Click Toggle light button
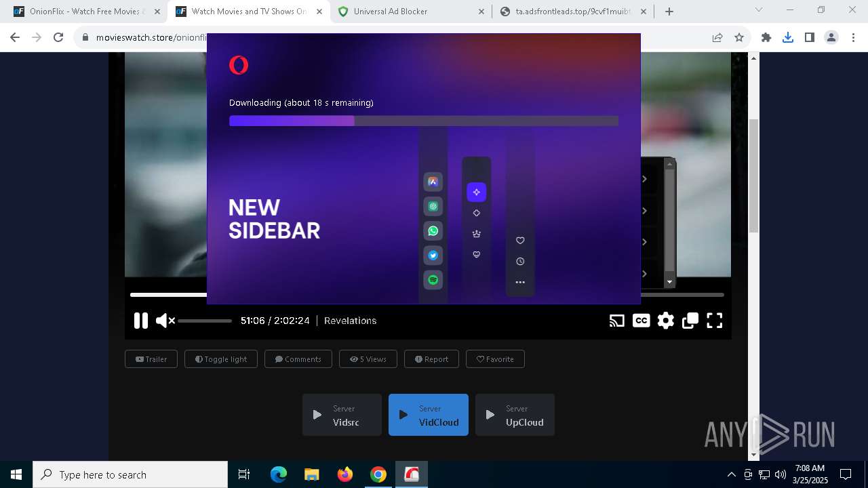This screenshot has height=488, width=868. (221, 359)
